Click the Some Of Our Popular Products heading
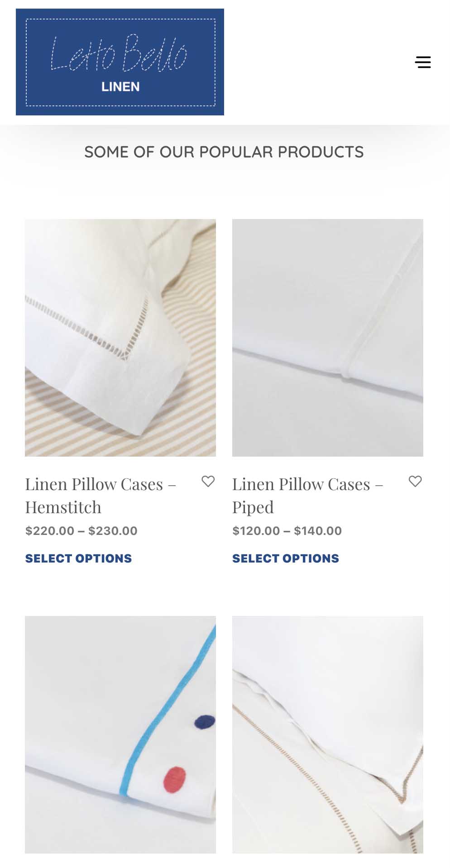The image size is (450, 868). pos(224,152)
